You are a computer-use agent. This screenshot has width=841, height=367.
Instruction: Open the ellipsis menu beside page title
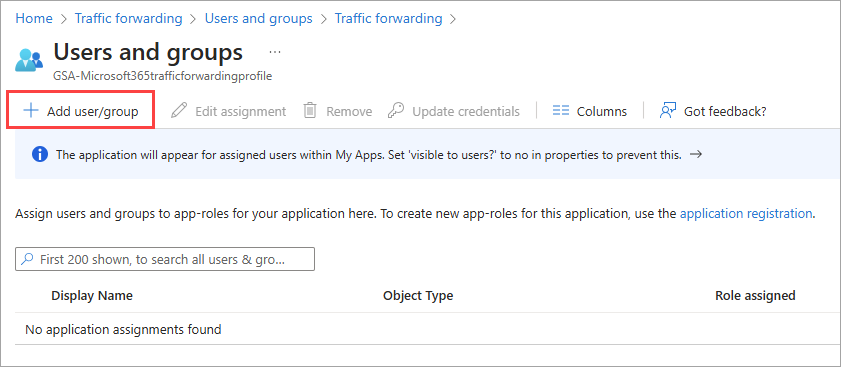[275, 52]
